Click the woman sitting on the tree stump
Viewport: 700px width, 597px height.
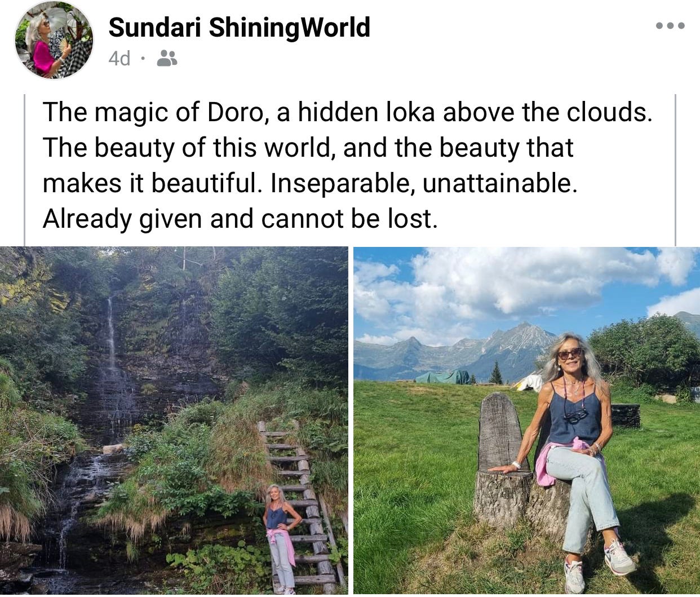click(569, 451)
